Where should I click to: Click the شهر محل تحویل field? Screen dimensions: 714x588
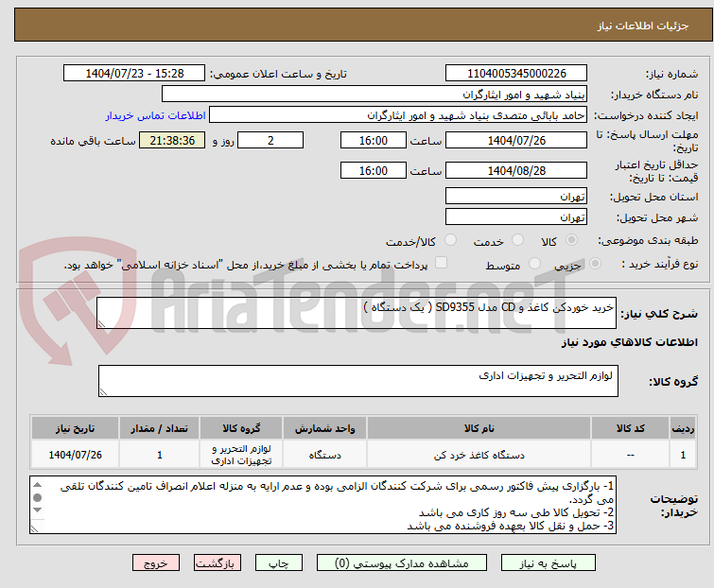(516, 217)
